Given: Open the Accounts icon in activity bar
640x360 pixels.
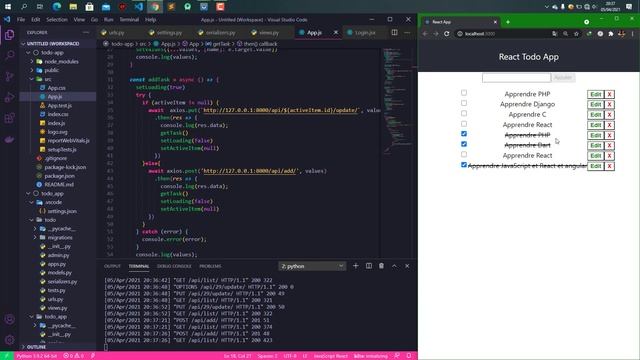Looking at the screenshot, I should tap(9, 320).
